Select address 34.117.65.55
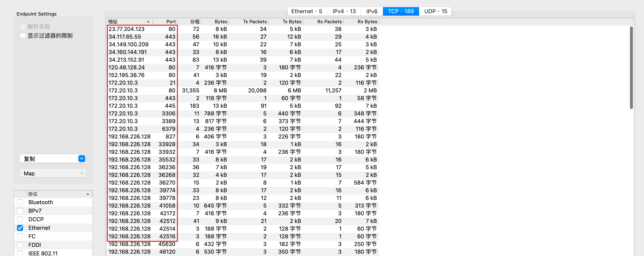The width and height of the screenshot is (644, 256). coord(125,36)
